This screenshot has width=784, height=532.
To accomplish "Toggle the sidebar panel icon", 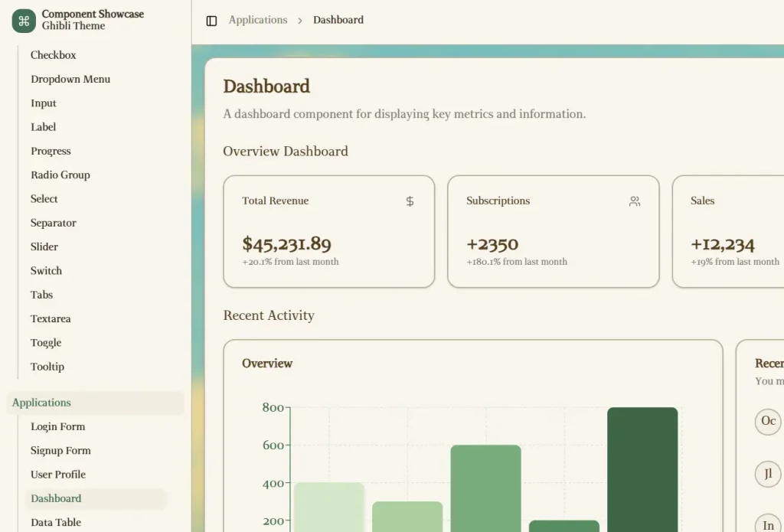I will click(x=212, y=21).
